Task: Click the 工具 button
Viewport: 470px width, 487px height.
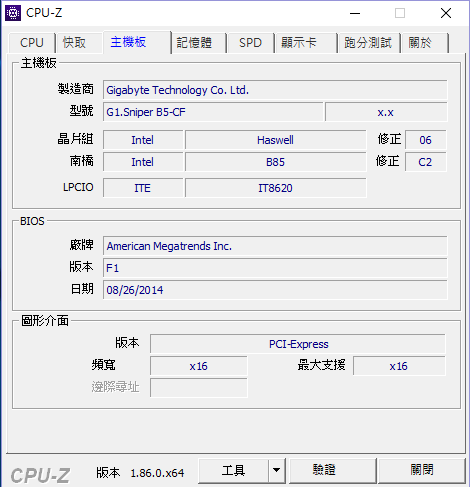Action: point(233,471)
